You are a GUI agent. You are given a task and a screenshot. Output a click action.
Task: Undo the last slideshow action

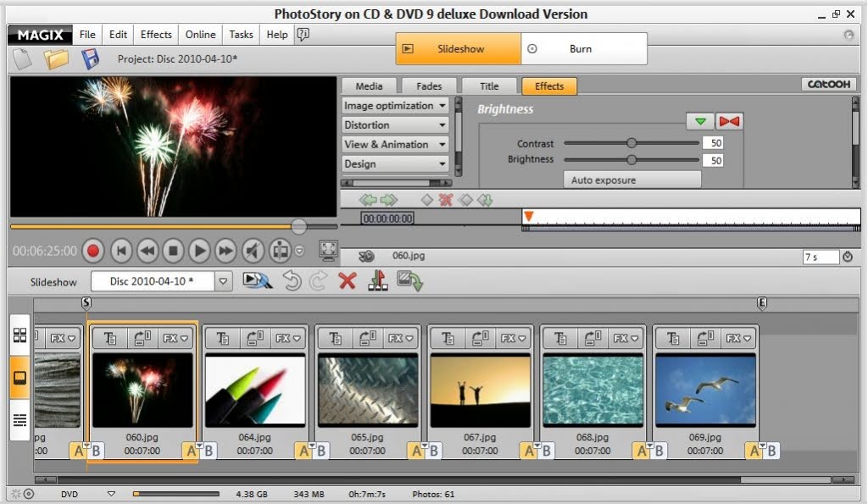[292, 281]
